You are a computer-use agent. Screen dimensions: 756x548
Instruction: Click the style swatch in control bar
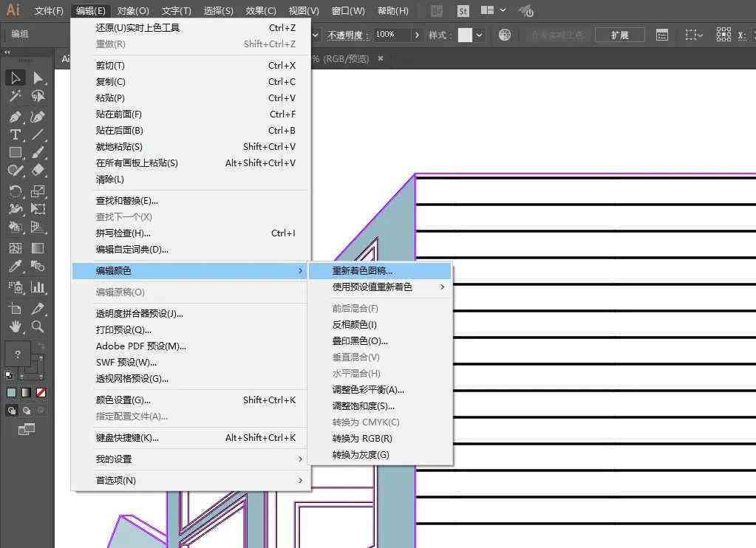click(x=465, y=35)
